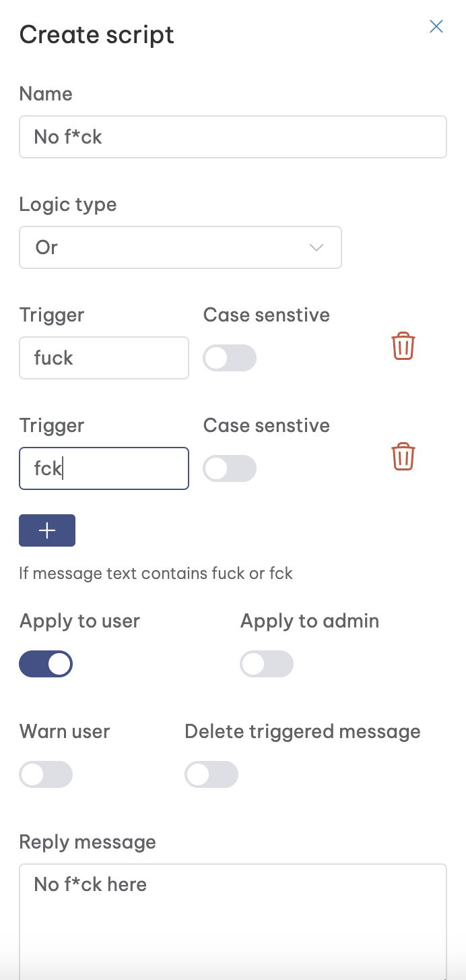Click the second Trigger field containing "fck"

104,468
